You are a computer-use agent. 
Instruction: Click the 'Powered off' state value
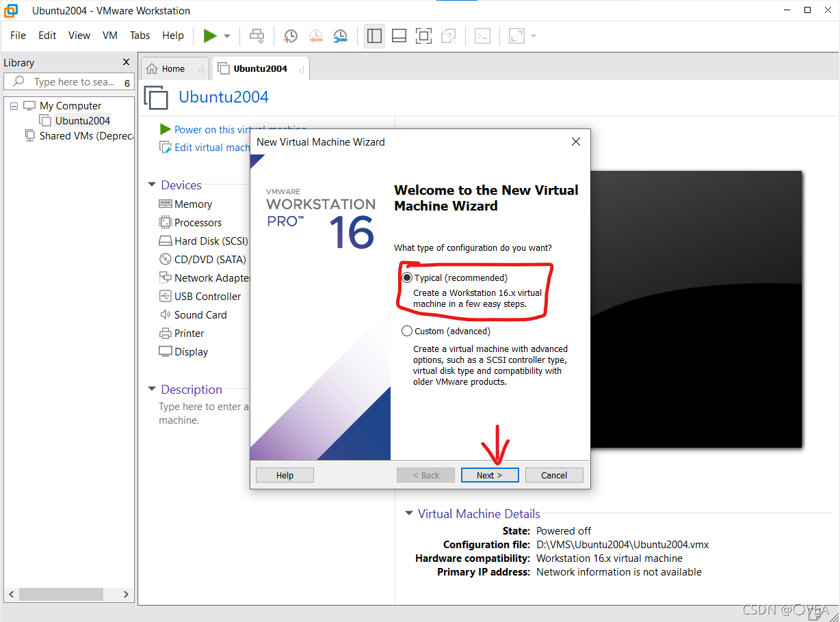pyautogui.click(x=564, y=531)
